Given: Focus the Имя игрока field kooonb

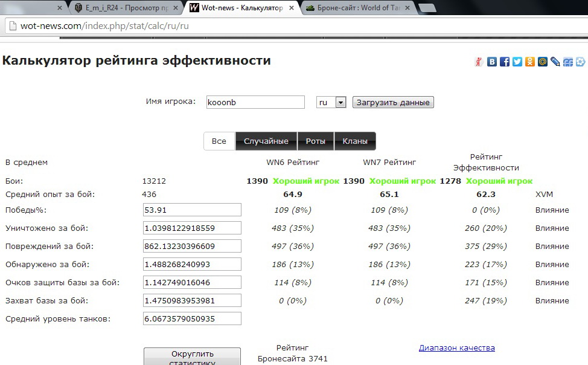Looking at the screenshot, I should (x=255, y=102).
